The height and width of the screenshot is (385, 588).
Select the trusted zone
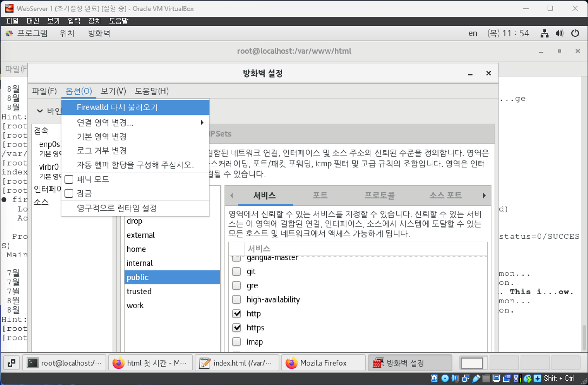[x=139, y=291]
